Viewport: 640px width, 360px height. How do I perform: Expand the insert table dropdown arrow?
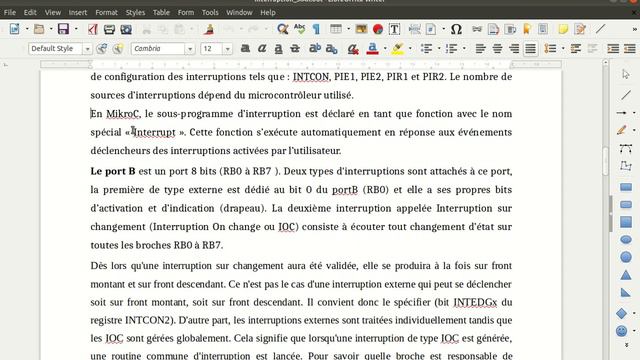pos(348,29)
